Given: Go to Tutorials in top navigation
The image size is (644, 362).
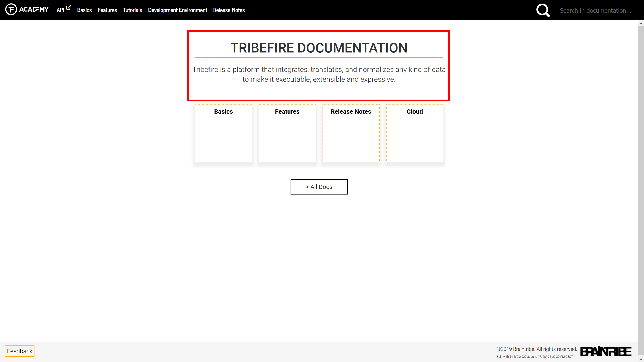Looking at the screenshot, I should click(132, 10).
